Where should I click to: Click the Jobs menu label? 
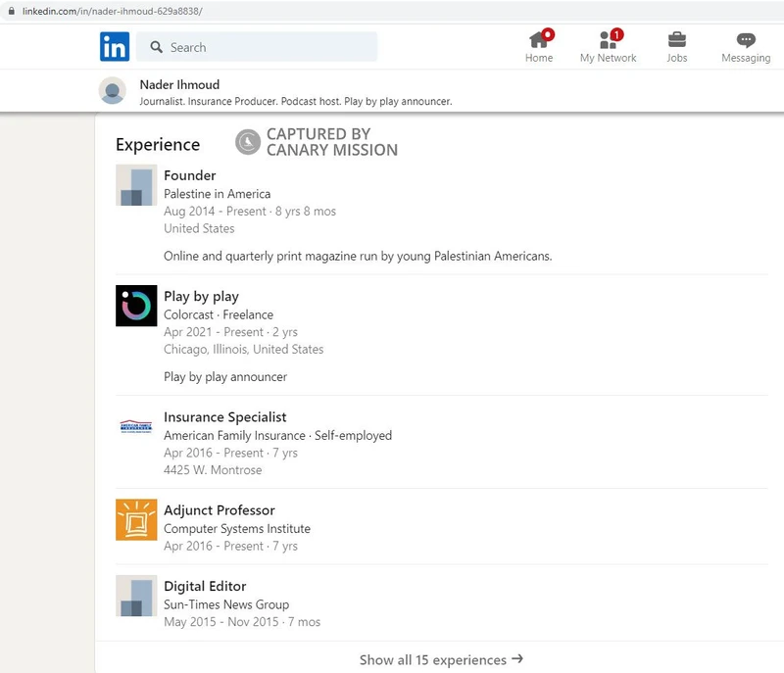tap(677, 58)
